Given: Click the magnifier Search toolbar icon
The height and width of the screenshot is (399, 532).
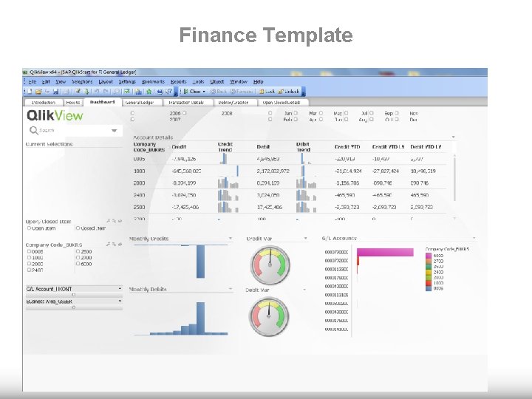Looking at the screenshot, I should (x=117, y=92).
